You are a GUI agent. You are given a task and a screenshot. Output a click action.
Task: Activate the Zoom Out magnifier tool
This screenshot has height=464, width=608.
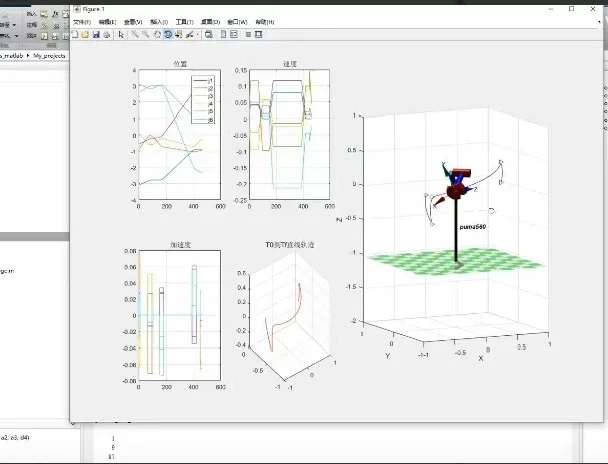146,34
